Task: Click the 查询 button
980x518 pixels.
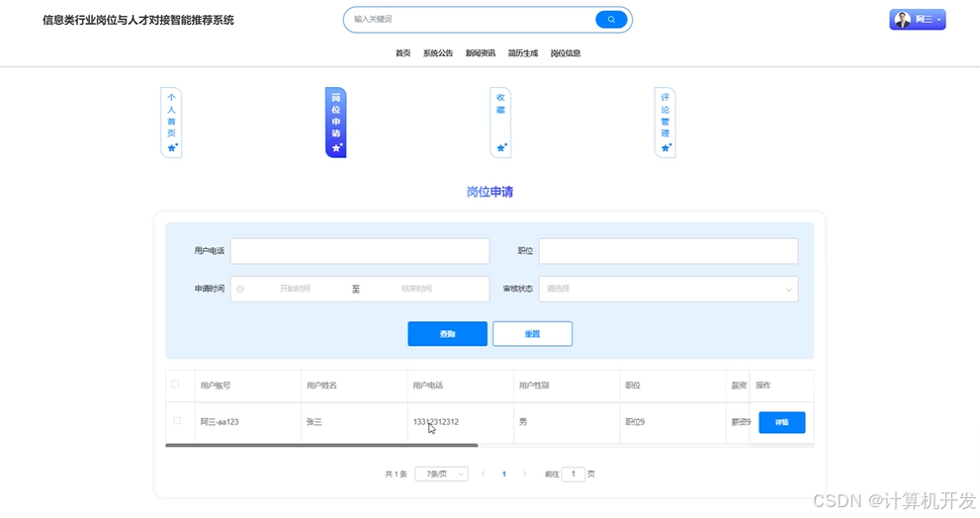Action: [x=448, y=334]
